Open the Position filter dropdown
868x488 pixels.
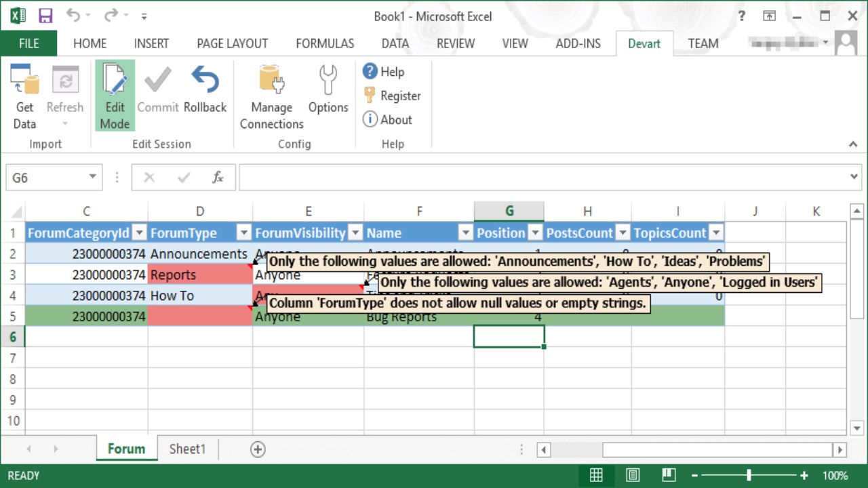(x=535, y=233)
